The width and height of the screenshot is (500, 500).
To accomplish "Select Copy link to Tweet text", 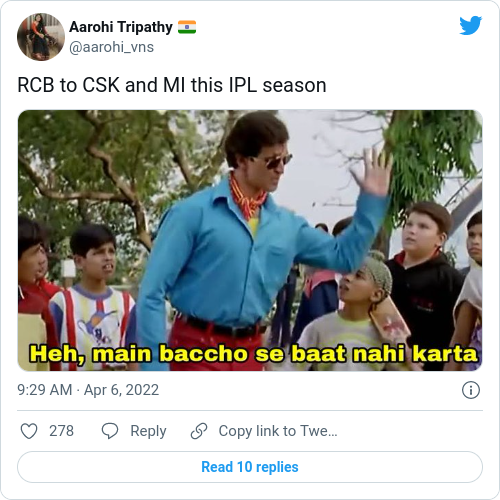I will (x=278, y=431).
